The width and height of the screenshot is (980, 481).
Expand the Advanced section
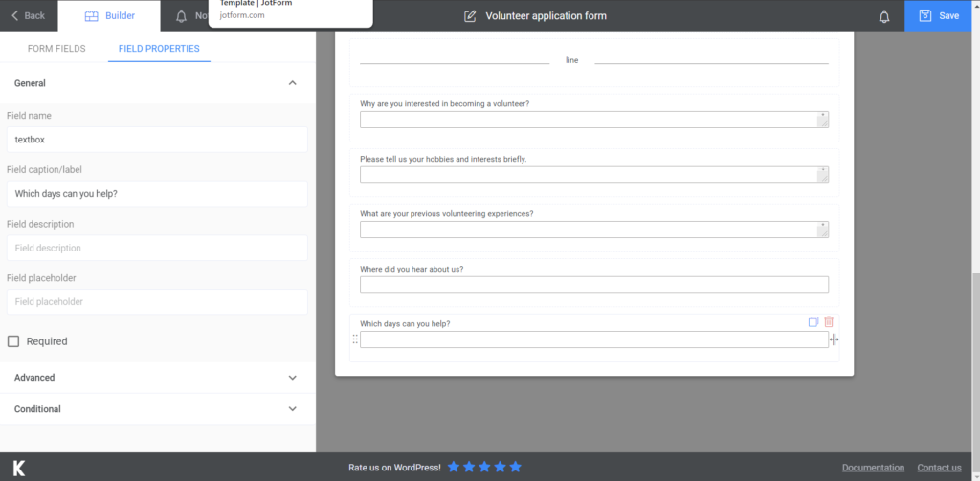[158, 378]
